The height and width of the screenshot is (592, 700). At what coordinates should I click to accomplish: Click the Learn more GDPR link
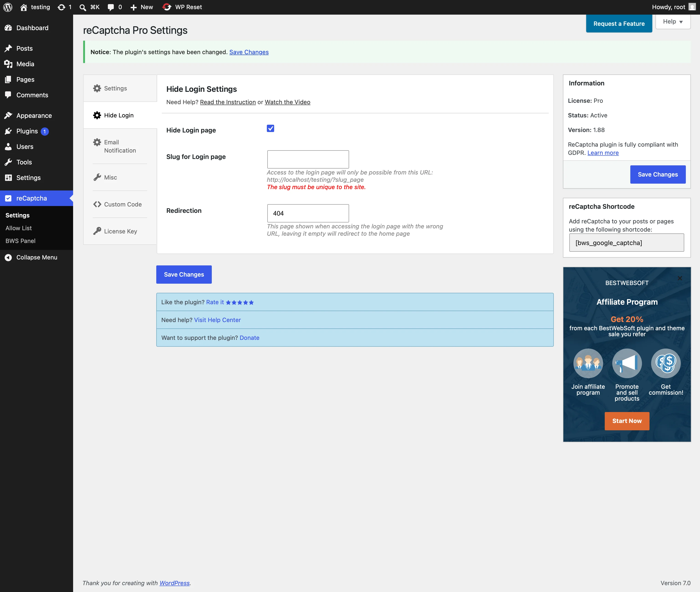coord(603,153)
